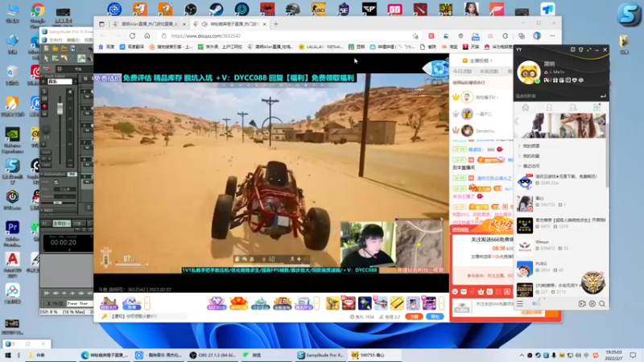Focus the douyu.com address bar

287,35
